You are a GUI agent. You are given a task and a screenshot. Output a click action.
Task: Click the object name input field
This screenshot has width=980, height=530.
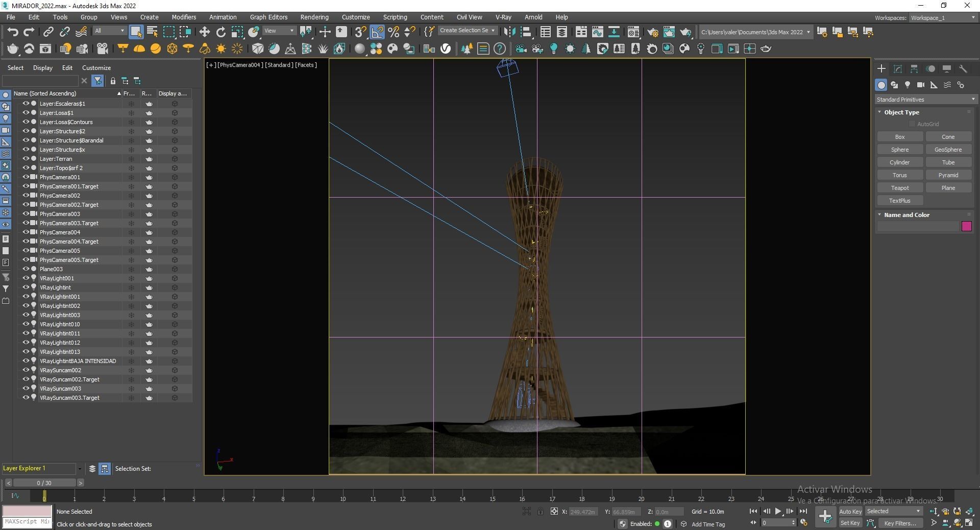click(x=918, y=226)
